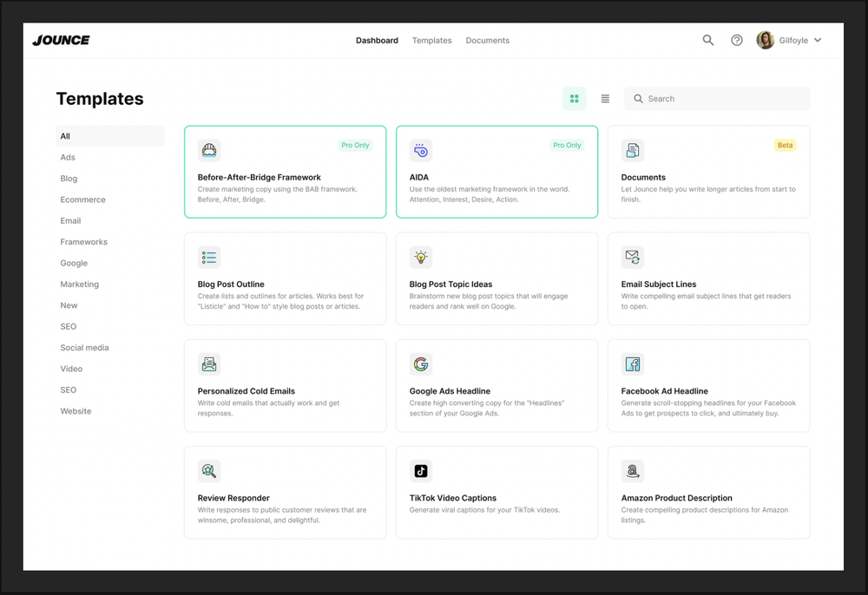Open the Documents template card title
The height and width of the screenshot is (595, 868).
[643, 177]
